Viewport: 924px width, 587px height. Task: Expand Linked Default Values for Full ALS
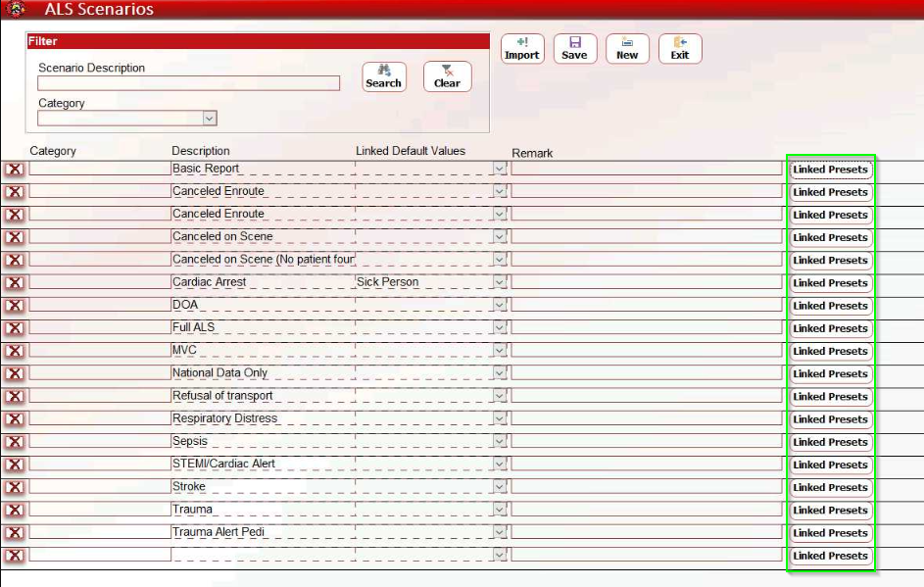pyautogui.click(x=500, y=327)
